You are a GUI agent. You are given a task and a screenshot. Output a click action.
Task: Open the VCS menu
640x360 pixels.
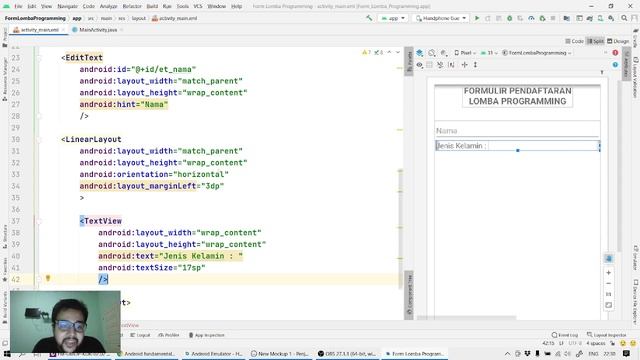[198, 7]
